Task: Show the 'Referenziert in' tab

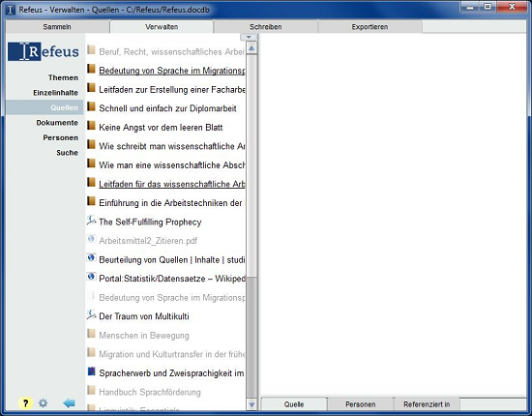Action: tap(427, 404)
